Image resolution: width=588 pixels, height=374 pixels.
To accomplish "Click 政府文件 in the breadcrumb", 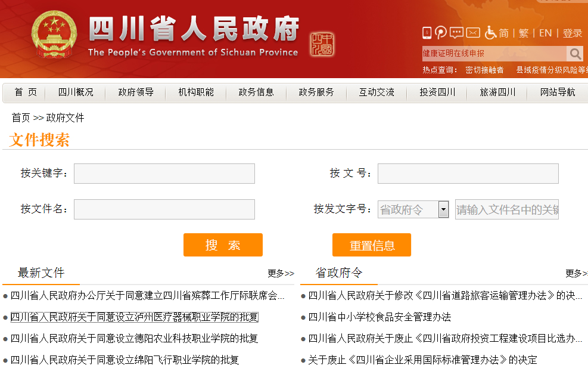I will click(x=65, y=118).
